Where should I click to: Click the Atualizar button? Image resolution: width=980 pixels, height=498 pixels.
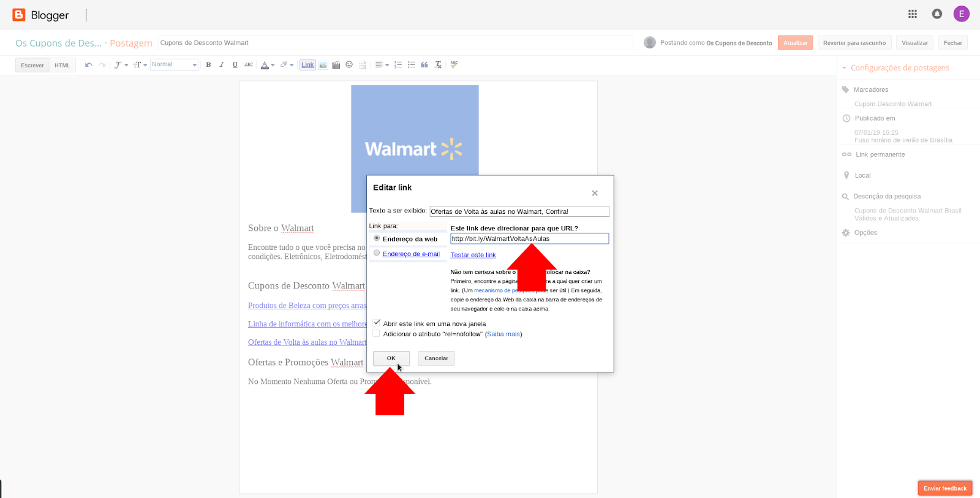795,43
